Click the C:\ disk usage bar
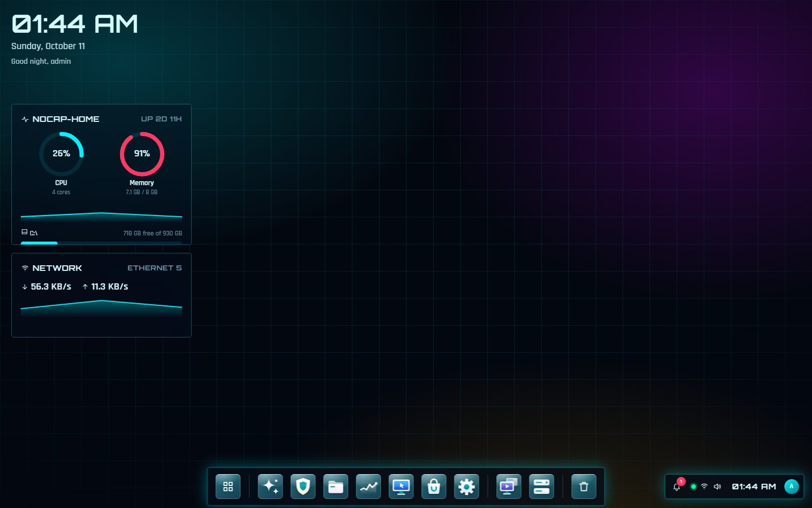The height and width of the screenshot is (508, 812). 101,243
